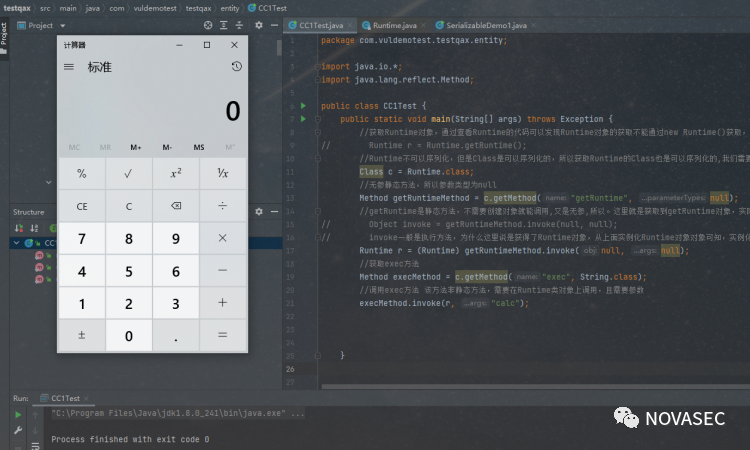Click the Calculator MS memory store key
Image resolution: width=750 pixels, height=450 pixels.
(x=199, y=147)
